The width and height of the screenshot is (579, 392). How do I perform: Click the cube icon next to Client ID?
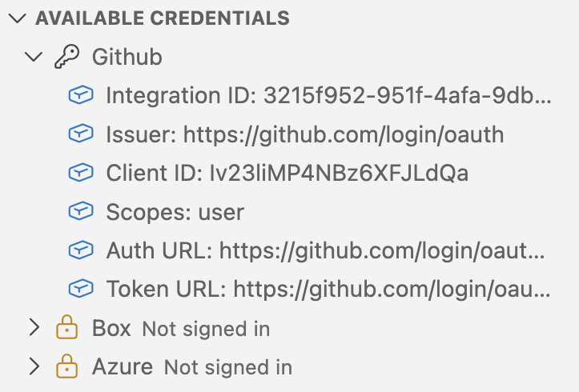click(x=79, y=173)
